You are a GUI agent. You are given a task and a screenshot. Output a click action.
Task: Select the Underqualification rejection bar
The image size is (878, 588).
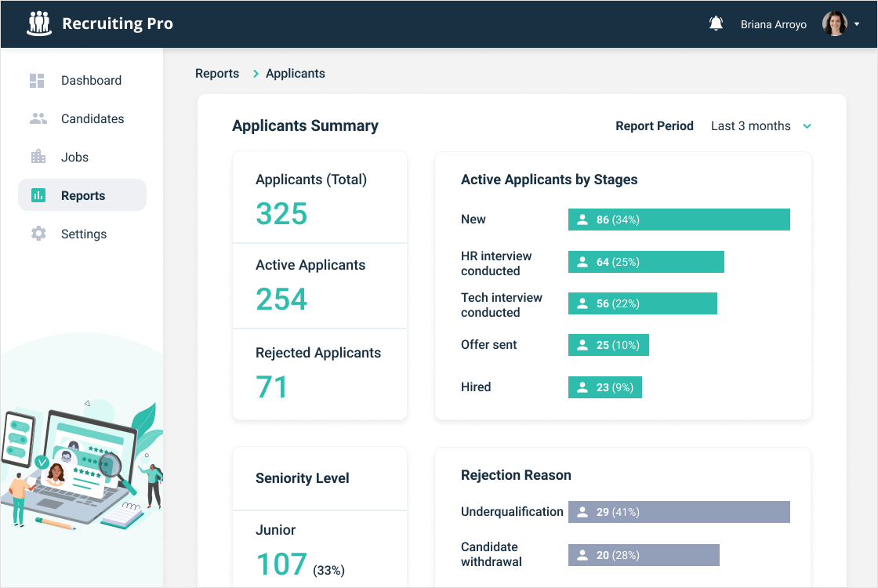point(679,512)
